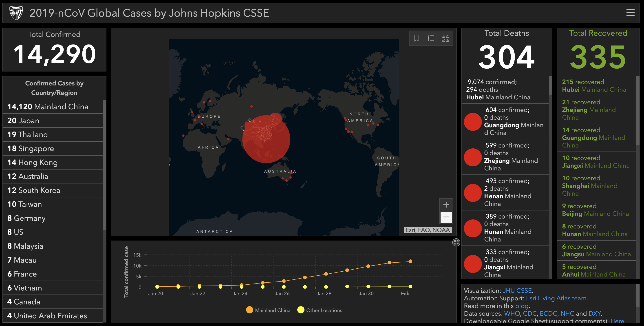This screenshot has width=644, height=326.
Task: Select the 4 United Arab Emirates row
Action: tap(53, 316)
